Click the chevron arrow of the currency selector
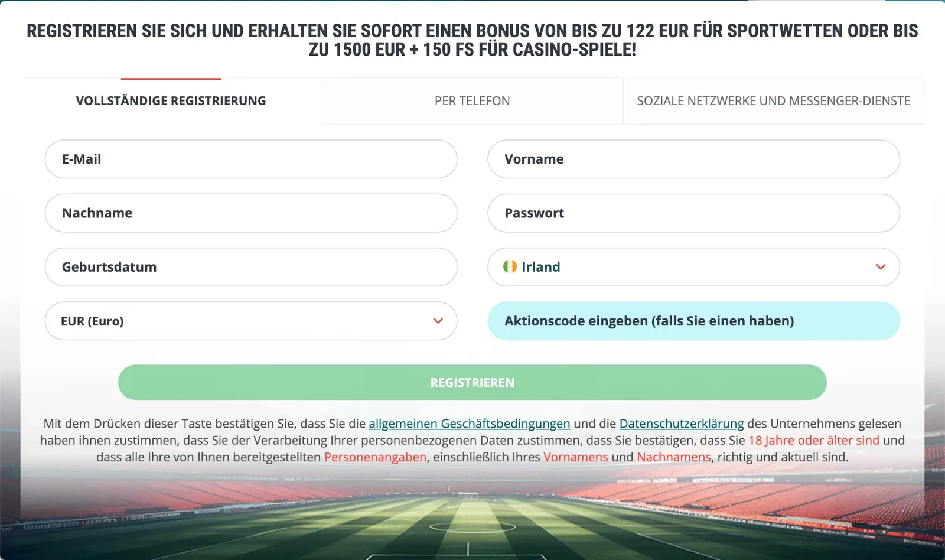This screenshot has width=945, height=560. (x=438, y=321)
